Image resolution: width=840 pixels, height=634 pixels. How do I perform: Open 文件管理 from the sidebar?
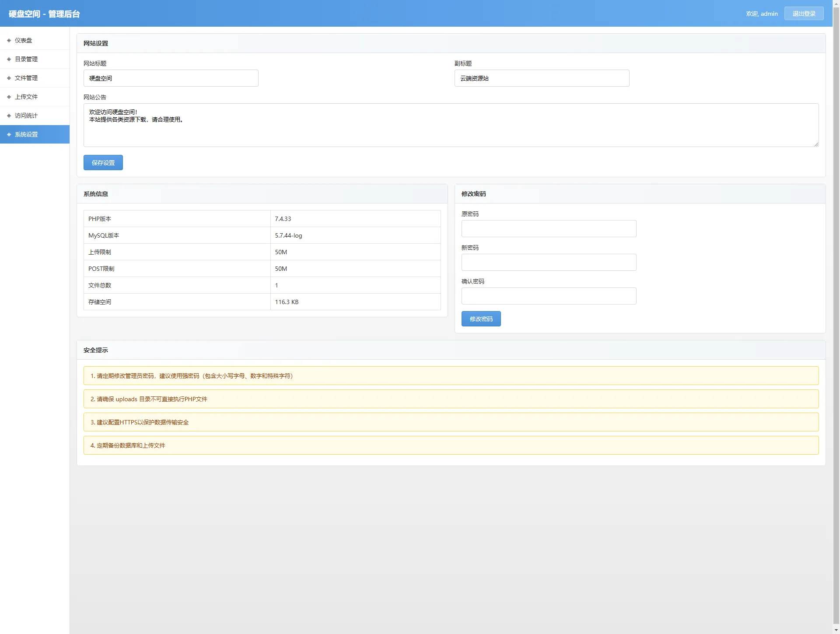(26, 78)
